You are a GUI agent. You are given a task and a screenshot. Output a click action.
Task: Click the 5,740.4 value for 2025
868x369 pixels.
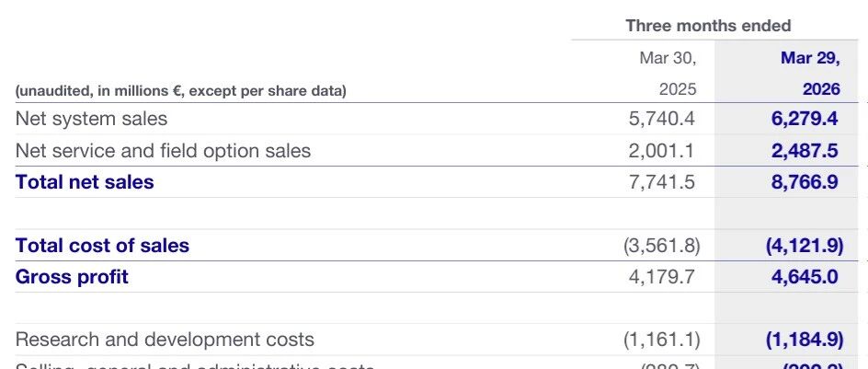[x=661, y=119]
